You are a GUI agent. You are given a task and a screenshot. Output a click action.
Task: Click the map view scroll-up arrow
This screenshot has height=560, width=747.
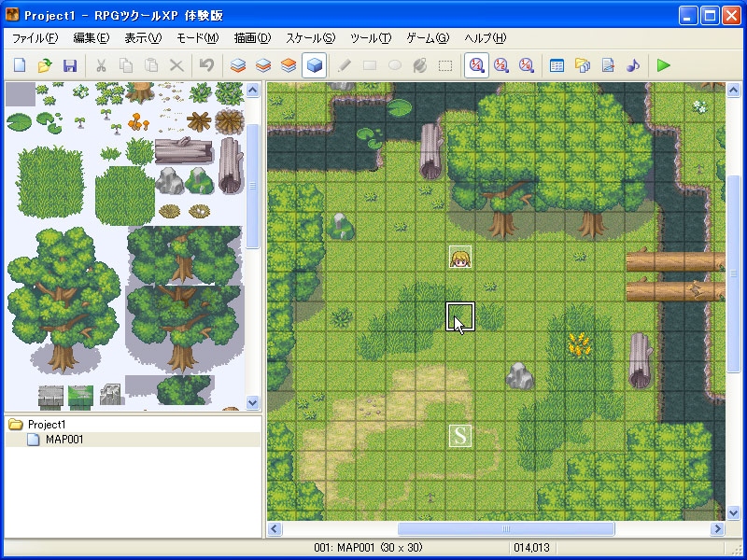(733, 90)
